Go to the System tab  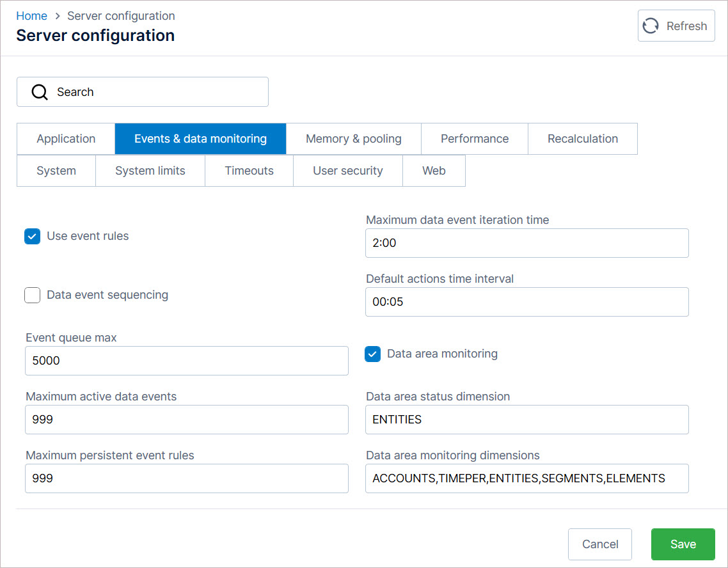56,170
